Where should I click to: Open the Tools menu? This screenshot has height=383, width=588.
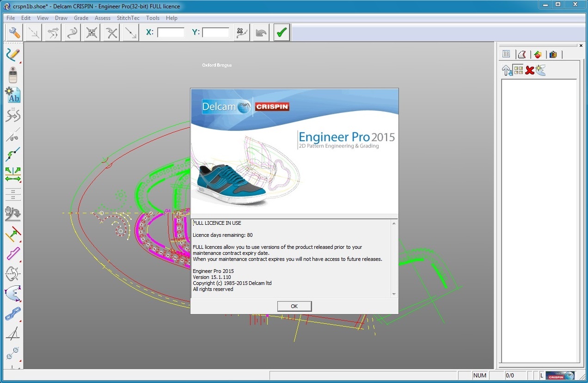pyautogui.click(x=153, y=18)
